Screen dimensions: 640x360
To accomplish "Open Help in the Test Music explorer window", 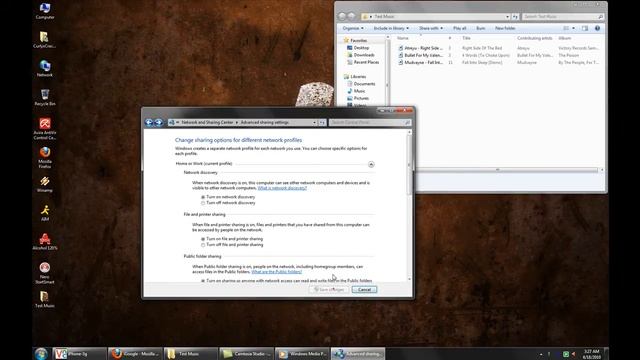I will pyautogui.click(x=597, y=28).
